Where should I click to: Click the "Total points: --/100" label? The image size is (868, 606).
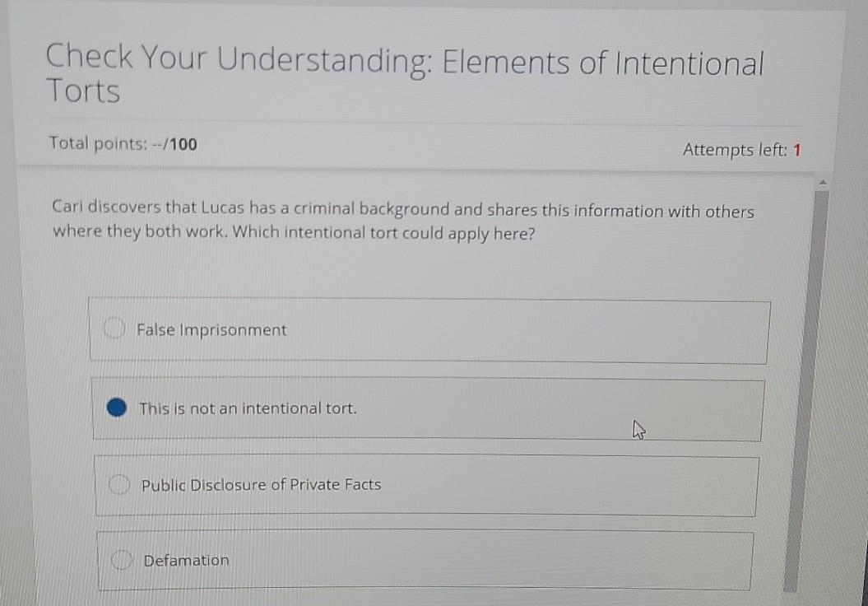[123, 143]
